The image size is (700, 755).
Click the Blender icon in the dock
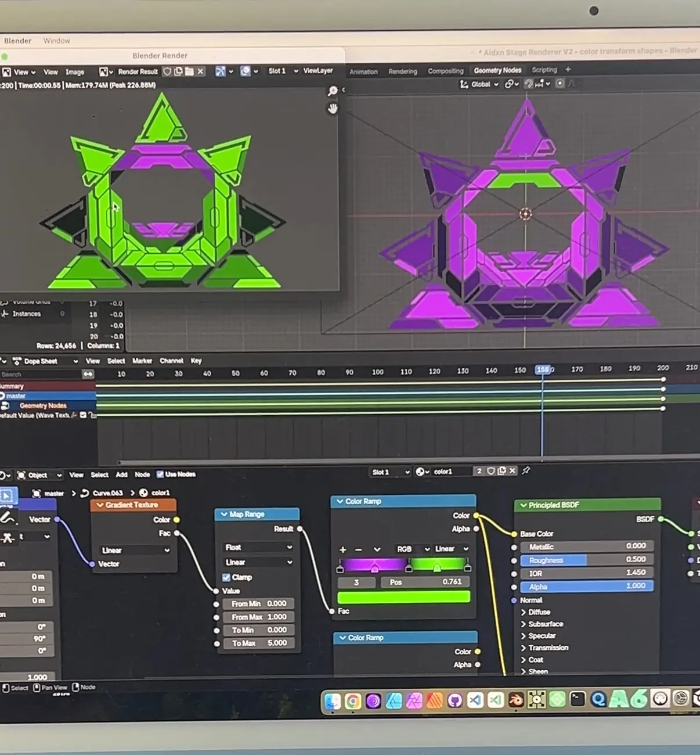coord(515,700)
